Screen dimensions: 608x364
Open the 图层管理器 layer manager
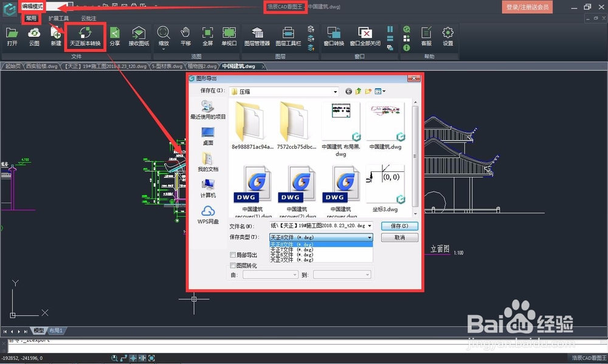tap(257, 37)
